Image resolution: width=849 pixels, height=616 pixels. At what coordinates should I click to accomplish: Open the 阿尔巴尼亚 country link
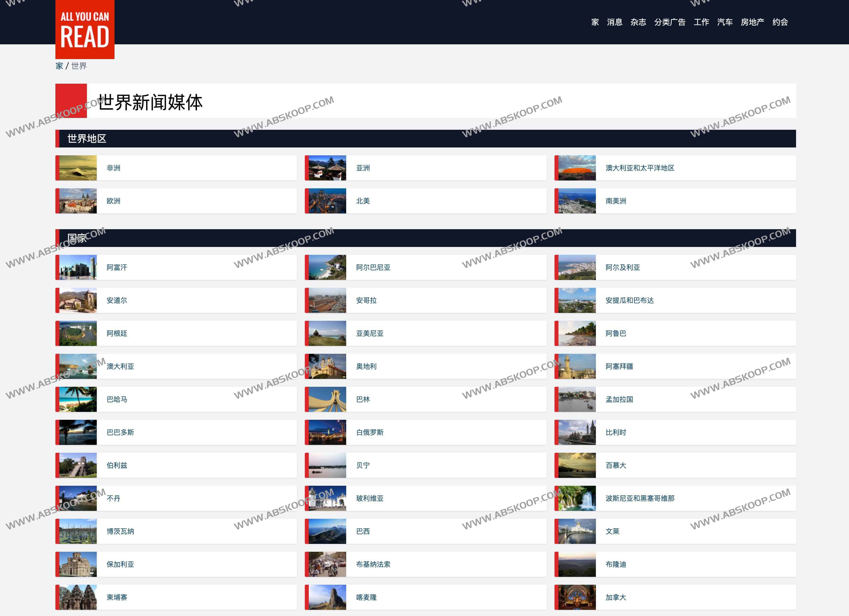(373, 267)
